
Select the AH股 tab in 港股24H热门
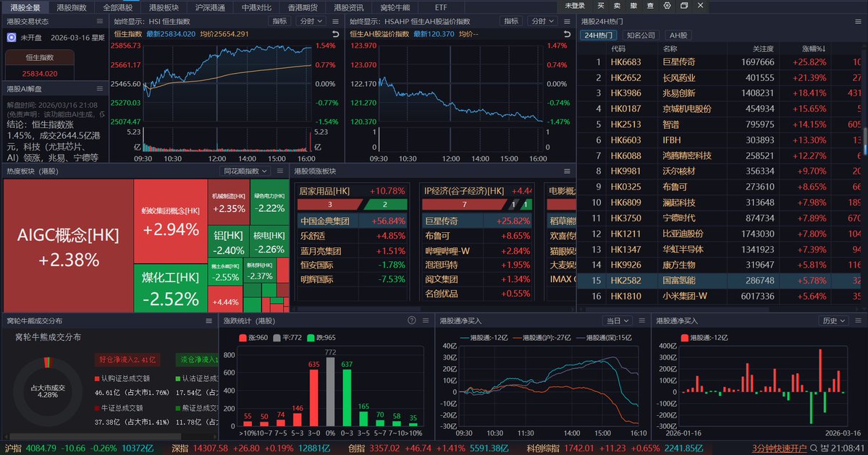(678, 35)
